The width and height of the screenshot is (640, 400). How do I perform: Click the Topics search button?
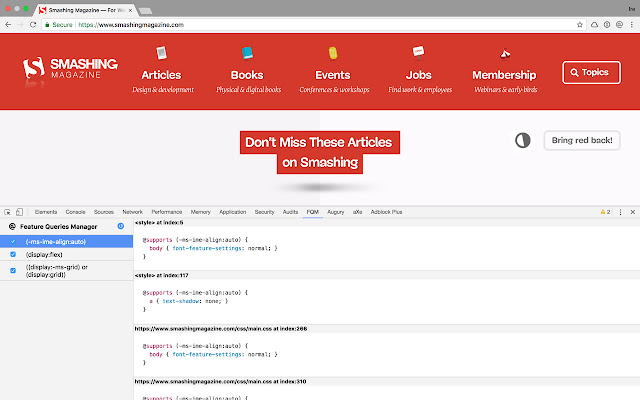pyautogui.click(x=591, y=73)
